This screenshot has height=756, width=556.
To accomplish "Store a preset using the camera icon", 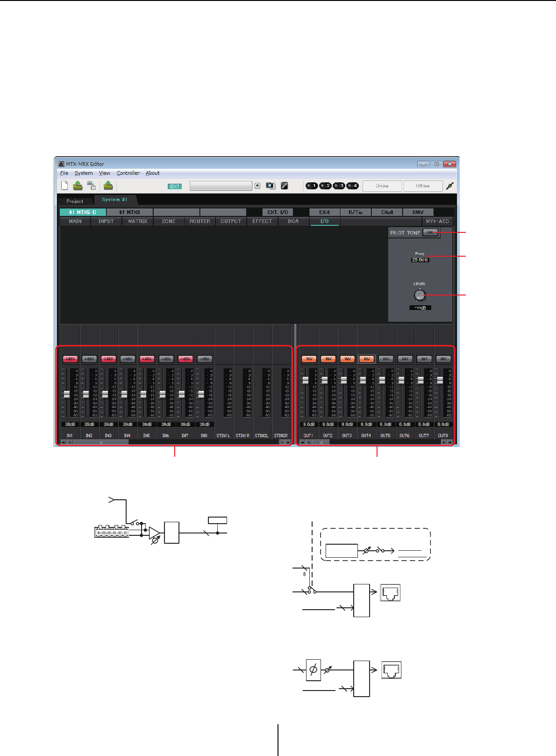I will pyautogui.click(x=271, y=186).
